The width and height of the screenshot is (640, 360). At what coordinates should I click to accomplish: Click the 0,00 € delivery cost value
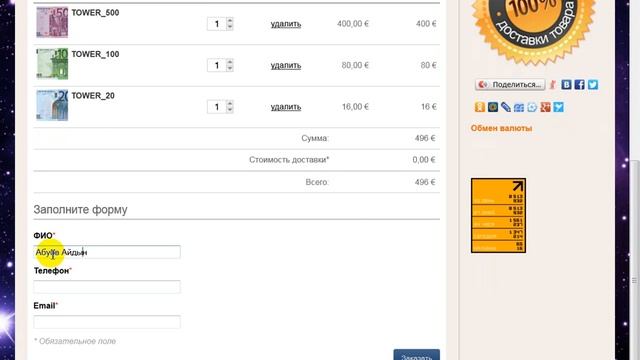point(424,160)
